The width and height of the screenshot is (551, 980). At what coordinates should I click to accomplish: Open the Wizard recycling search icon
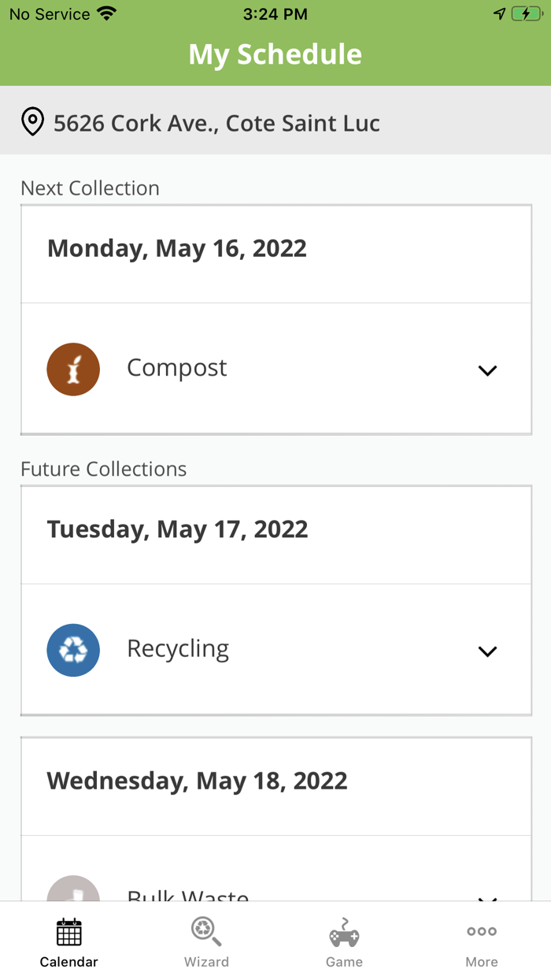(x=206, y=932)
